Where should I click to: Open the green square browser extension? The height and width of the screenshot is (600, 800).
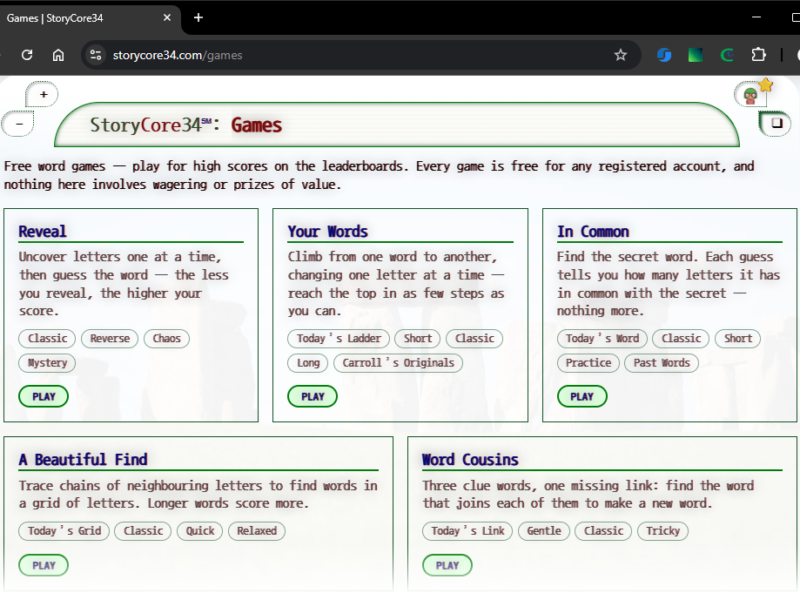pos(695,55)
